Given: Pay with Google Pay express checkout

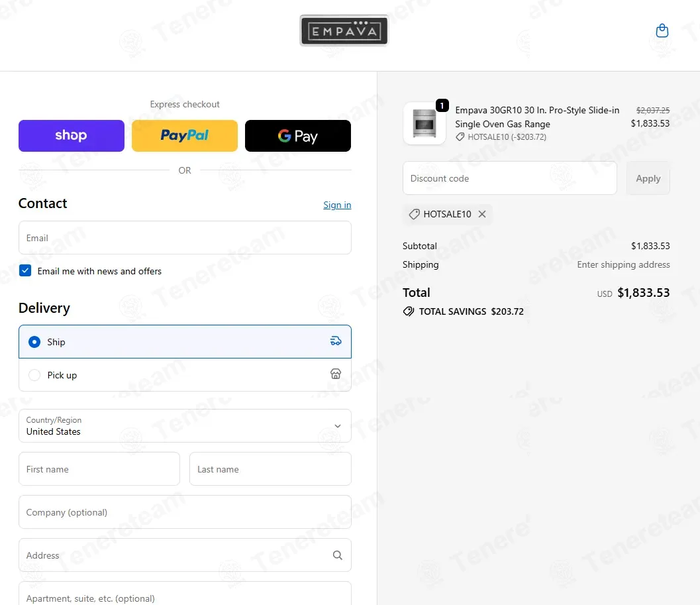Looking at the screenshot, I should click(298, 136).
